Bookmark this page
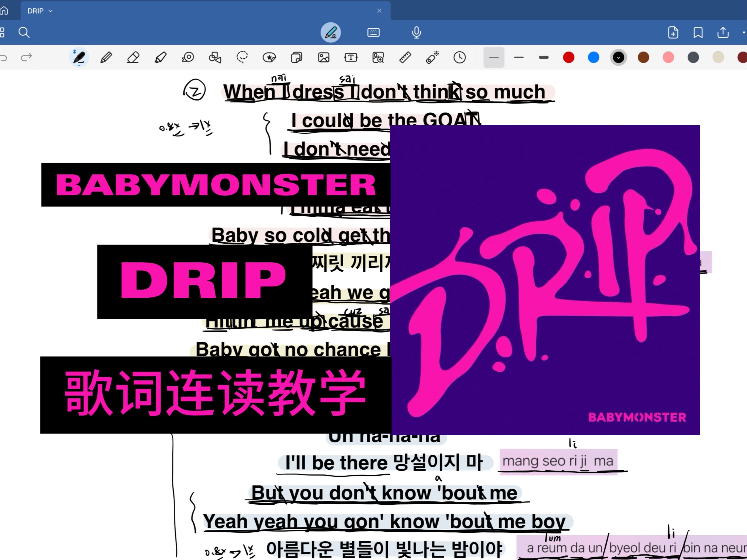 [698, 32]
